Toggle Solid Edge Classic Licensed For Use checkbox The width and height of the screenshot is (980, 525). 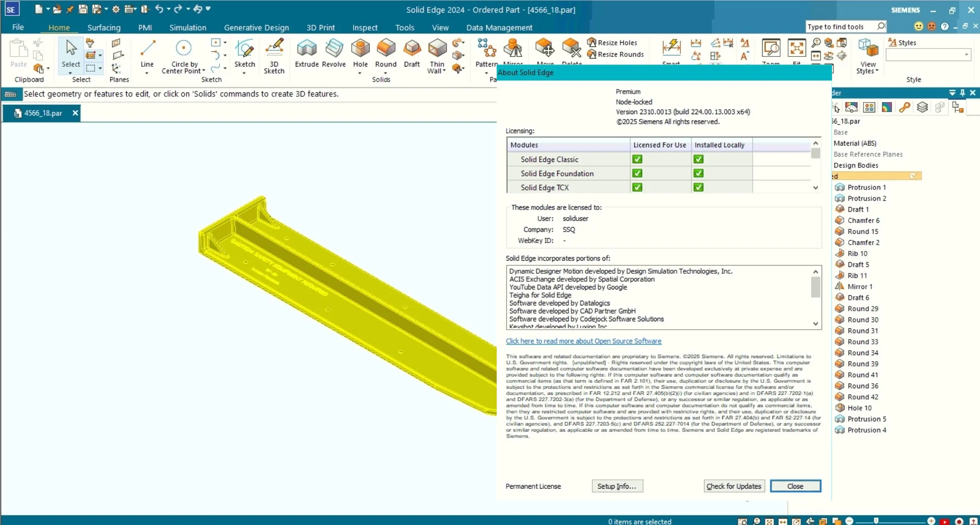(637, 159)
